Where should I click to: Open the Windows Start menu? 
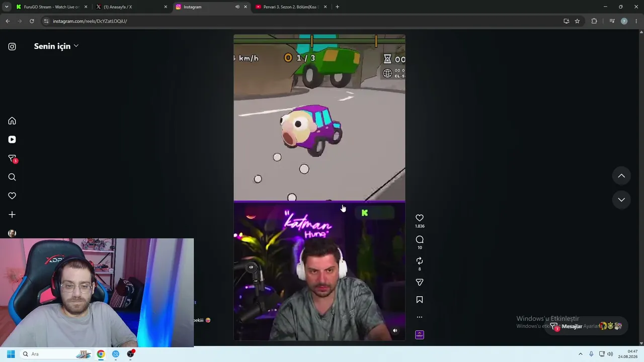point(11,354)
